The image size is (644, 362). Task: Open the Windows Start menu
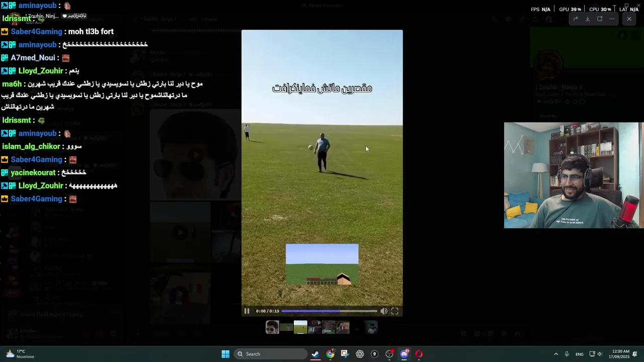pyautogui.click(x=225, y=354)
